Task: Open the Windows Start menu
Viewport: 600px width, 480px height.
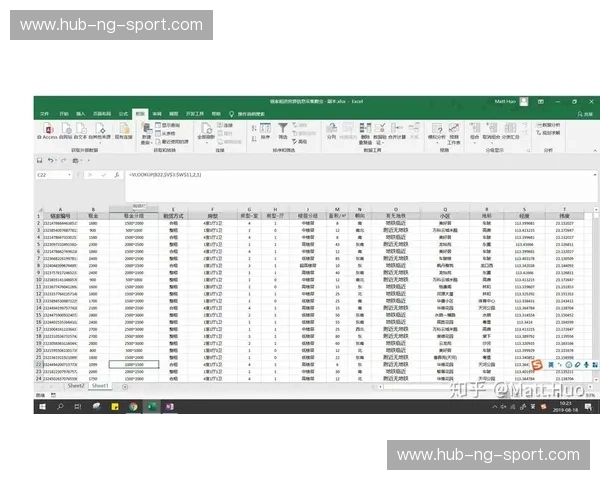Action: point(41,405)
